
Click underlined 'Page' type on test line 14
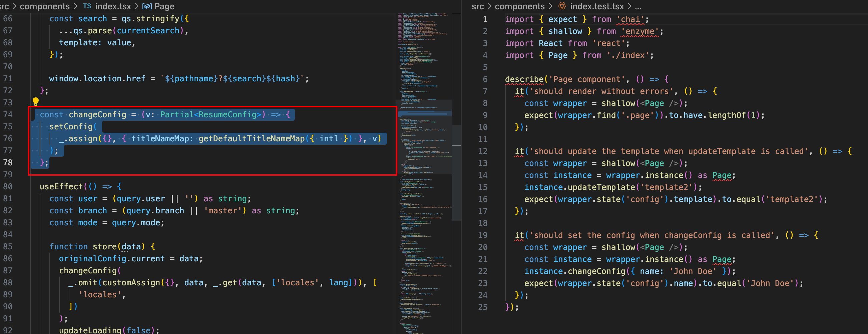click(722, 175)
